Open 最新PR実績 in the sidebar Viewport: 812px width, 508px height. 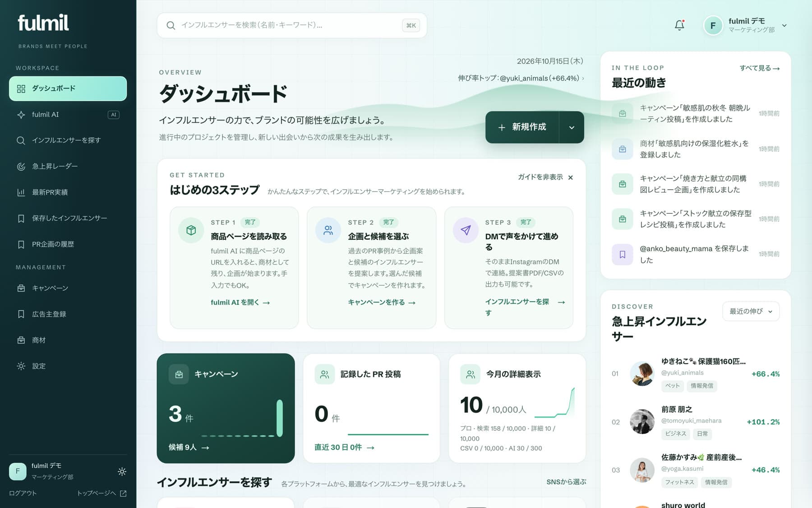(68, 192)
